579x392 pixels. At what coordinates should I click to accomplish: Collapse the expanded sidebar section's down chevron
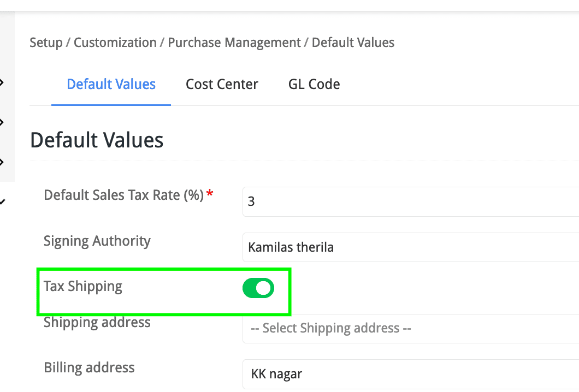2,201
